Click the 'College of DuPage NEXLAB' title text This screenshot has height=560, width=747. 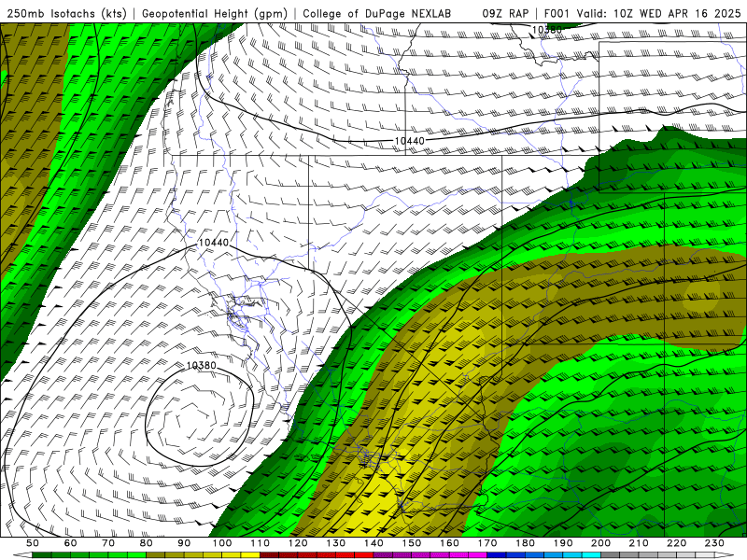tap(377, 13)
